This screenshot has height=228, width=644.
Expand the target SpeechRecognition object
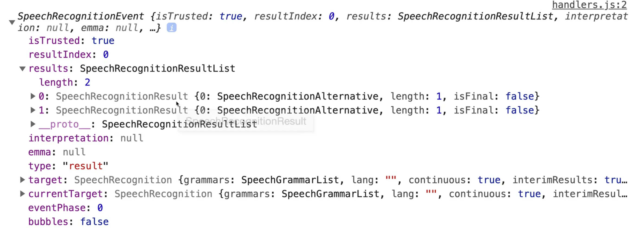click(x=23, y=180)
